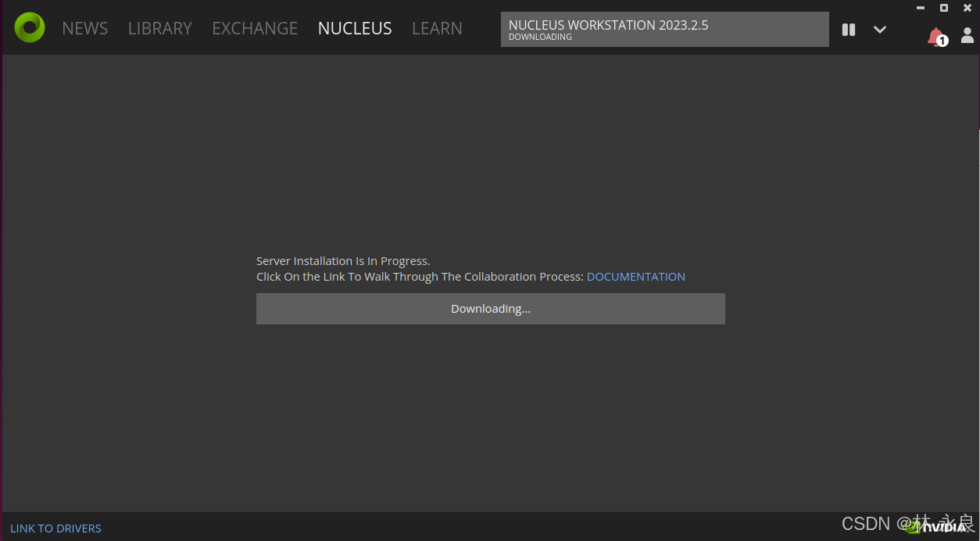Open the Learn tab
Image resolution: width=980 pixels, height=541 pixels.
(437, 28)
